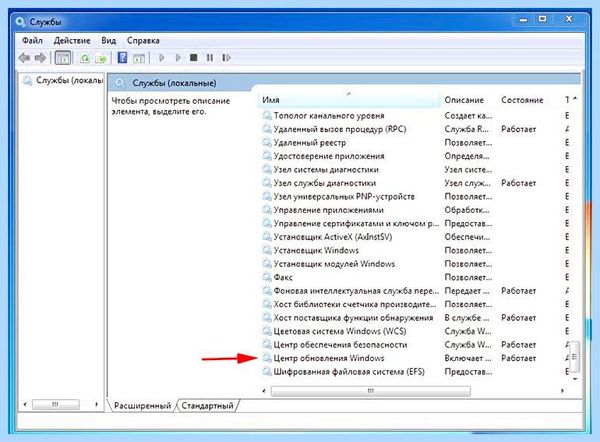Click the gear icon of Факс service
Image resolution: width=600 pixels, height=442 pixels.
pos(267,277)
